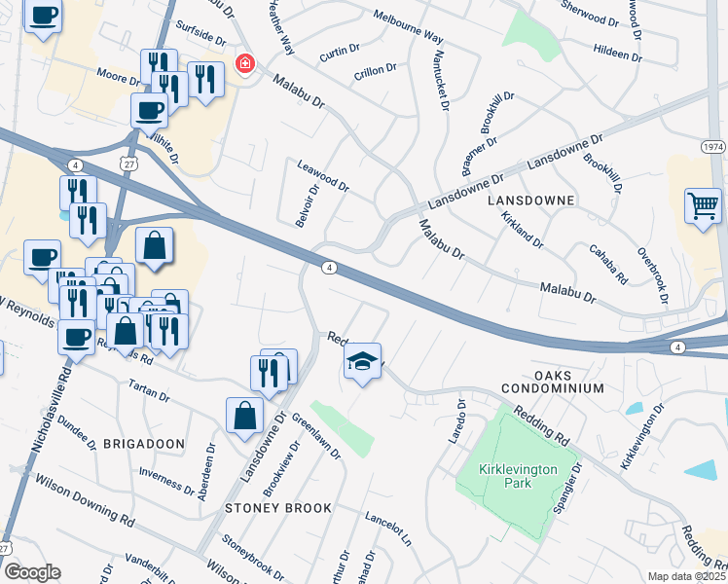Click the Google logo

pos(33,572)
